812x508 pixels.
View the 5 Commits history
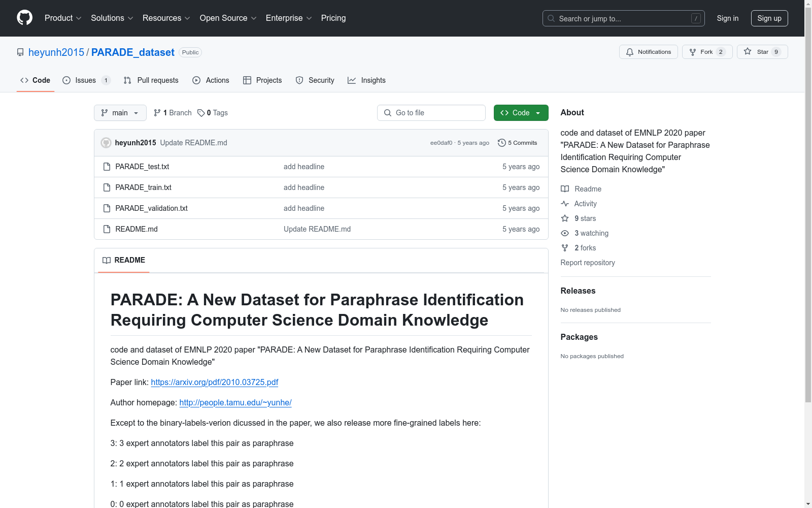tap(518, 143)
